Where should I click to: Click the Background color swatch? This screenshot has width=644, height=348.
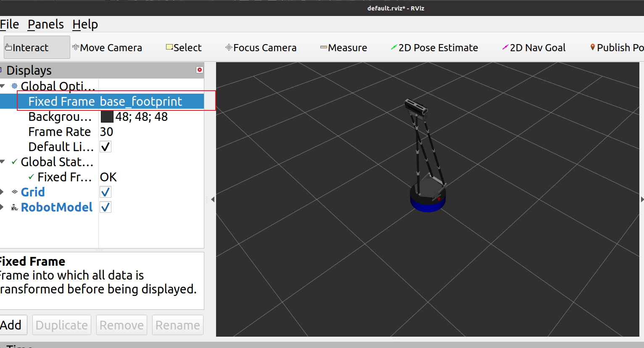107,117
